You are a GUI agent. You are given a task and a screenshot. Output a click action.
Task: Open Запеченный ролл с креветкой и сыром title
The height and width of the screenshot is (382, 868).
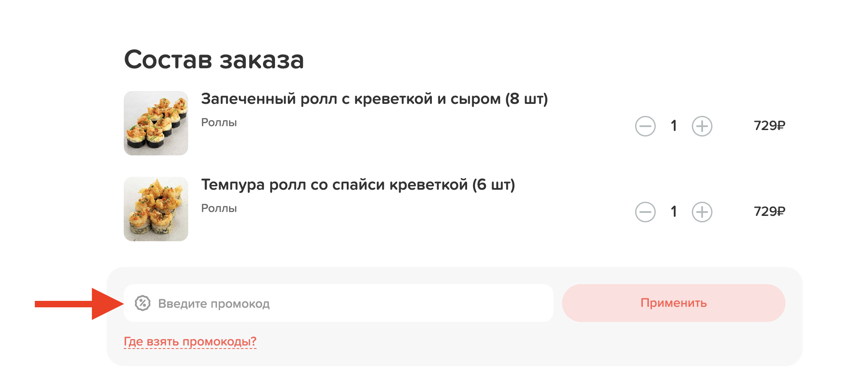point(374,99)
